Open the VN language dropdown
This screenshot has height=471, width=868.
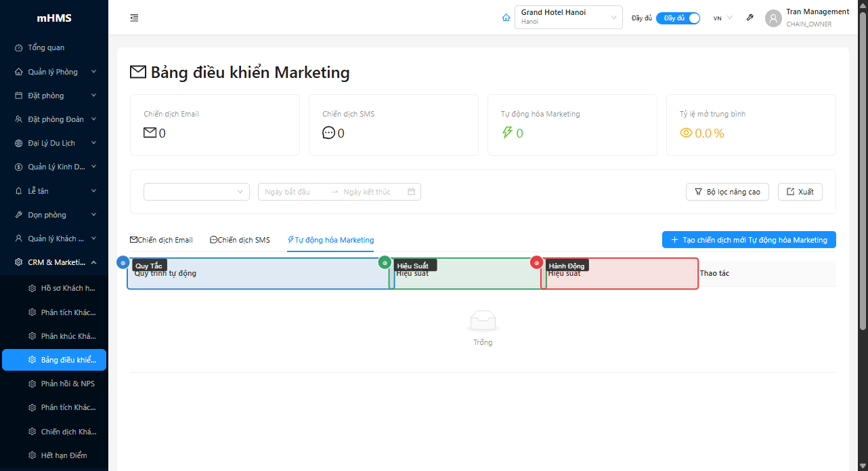[722, 18]
